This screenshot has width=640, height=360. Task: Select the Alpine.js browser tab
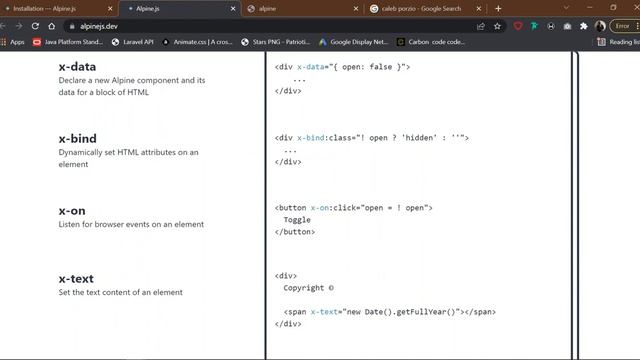(x=180, y=9)
